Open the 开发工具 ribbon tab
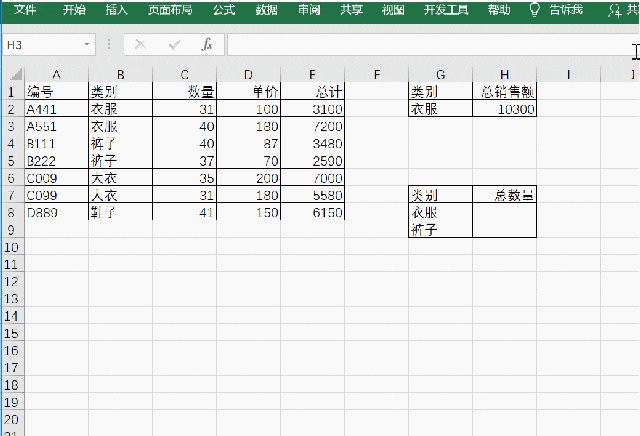This screenshot has width=640, height=436. pyautogui.click(x=446, y=10)
